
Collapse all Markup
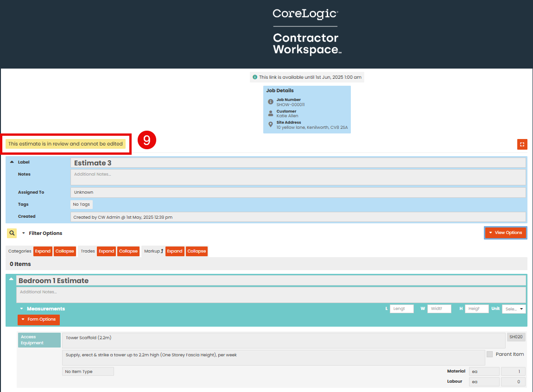coord(197,251)
